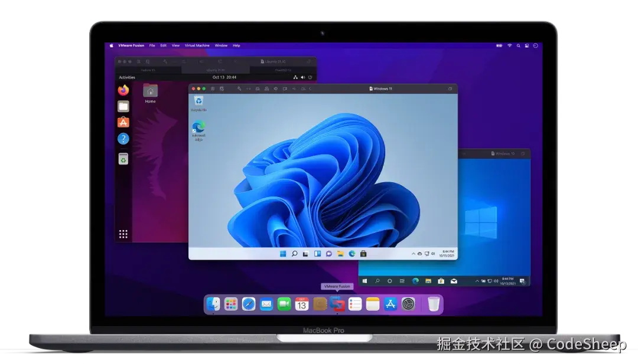Image resolution: width=638 pixels, height=364 pixels.
Task: Pause the Windows 11 virtual machine
Action: (x=213, y=88)
